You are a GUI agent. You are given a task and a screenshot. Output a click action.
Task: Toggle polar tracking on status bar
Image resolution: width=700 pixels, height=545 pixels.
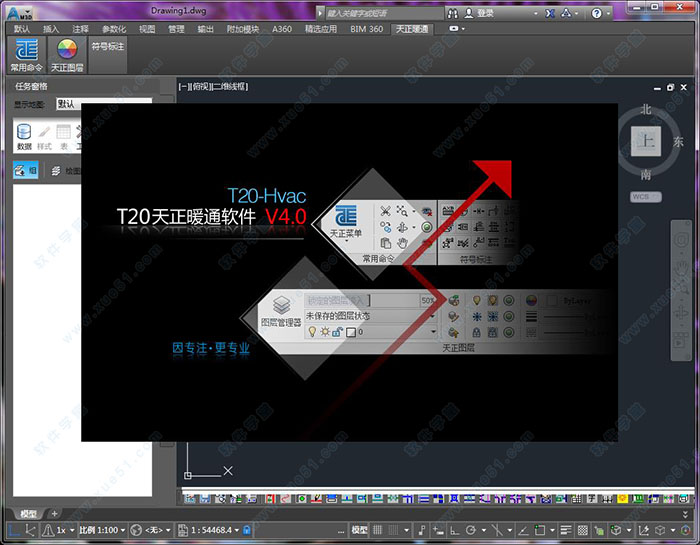point(470,530)
